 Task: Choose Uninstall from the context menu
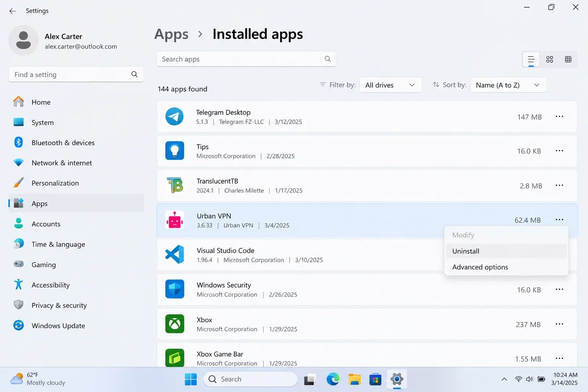pyautogui.click(x=506, y=251)
